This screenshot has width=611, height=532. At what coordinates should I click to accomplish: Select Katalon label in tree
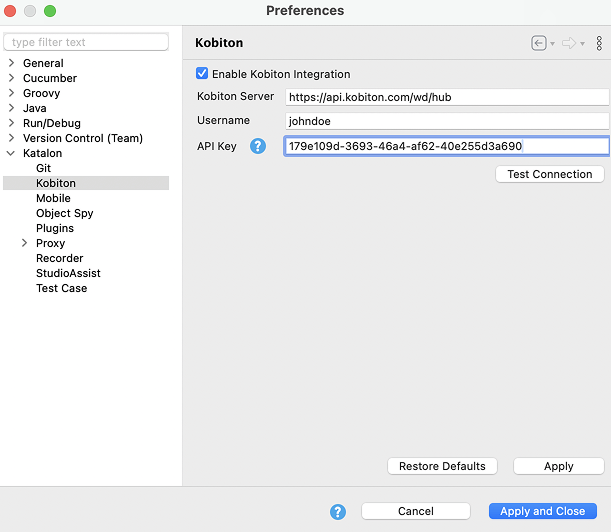(x=42, y=153)
